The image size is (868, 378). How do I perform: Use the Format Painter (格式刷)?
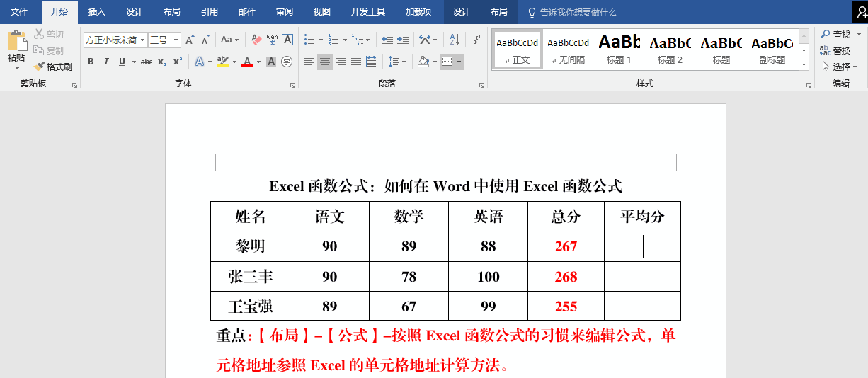point(53,67)
